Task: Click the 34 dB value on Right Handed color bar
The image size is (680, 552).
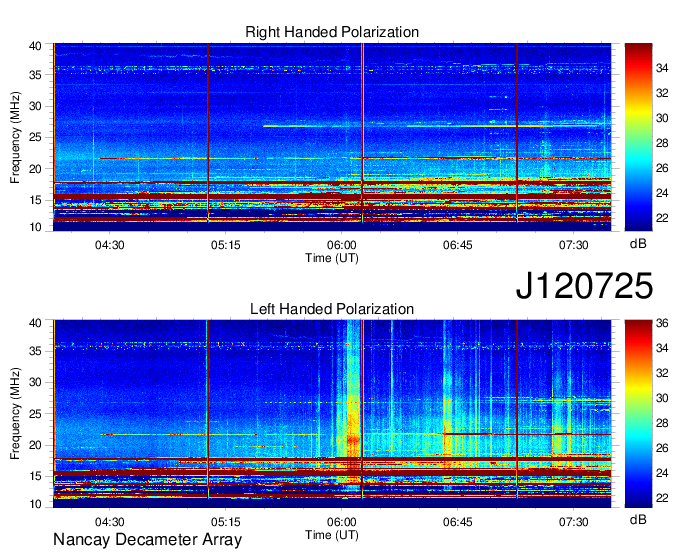Action: coord(662,68)
